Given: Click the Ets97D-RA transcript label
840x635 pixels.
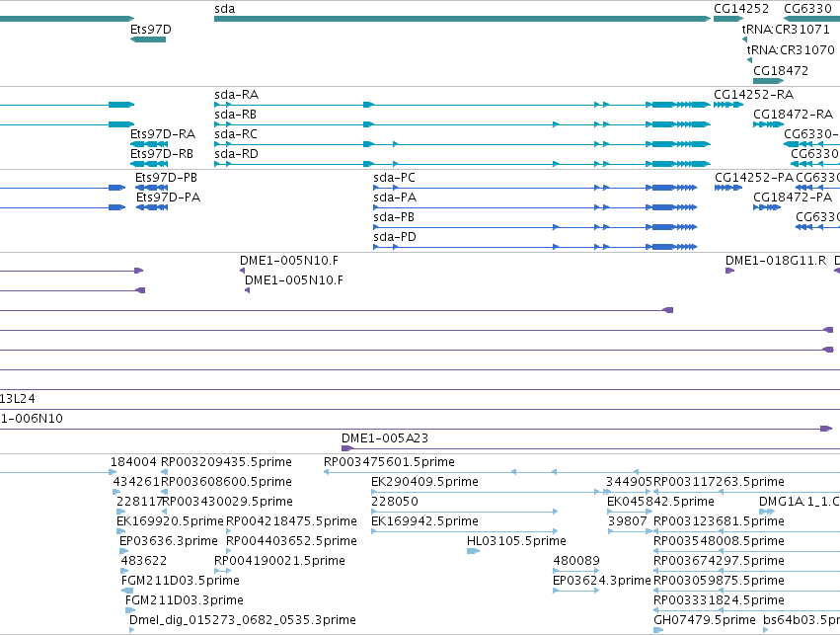Looking at the screenshot, I should 163,134.
